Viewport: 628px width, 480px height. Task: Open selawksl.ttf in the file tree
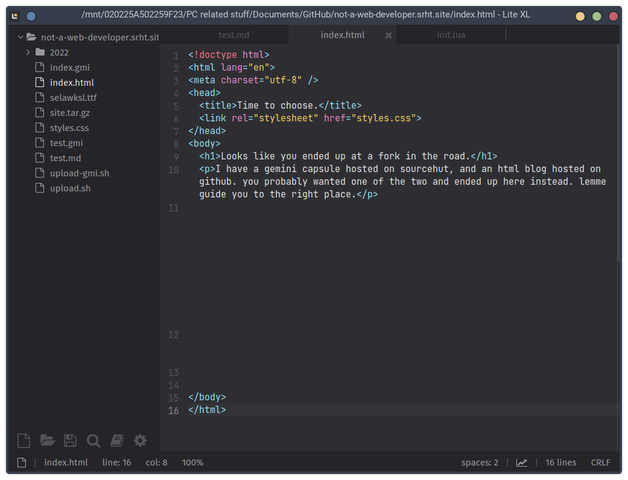click(73, 97)
